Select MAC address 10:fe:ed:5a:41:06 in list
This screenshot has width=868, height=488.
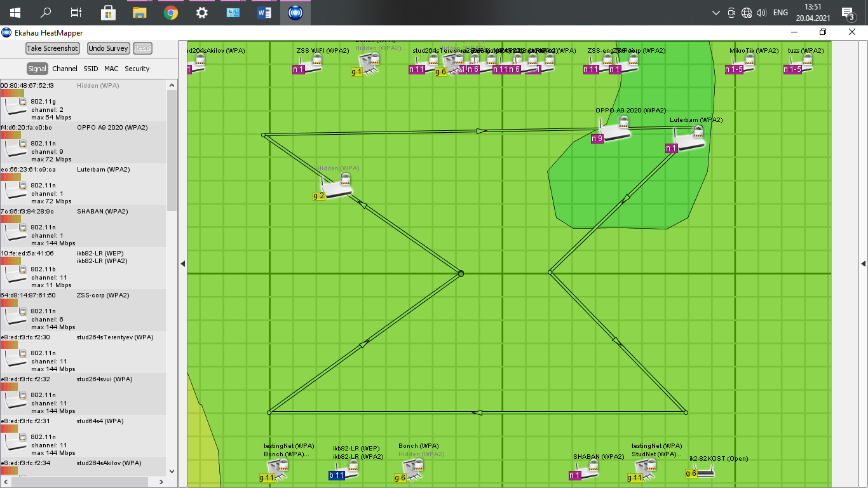click(27, 254)
